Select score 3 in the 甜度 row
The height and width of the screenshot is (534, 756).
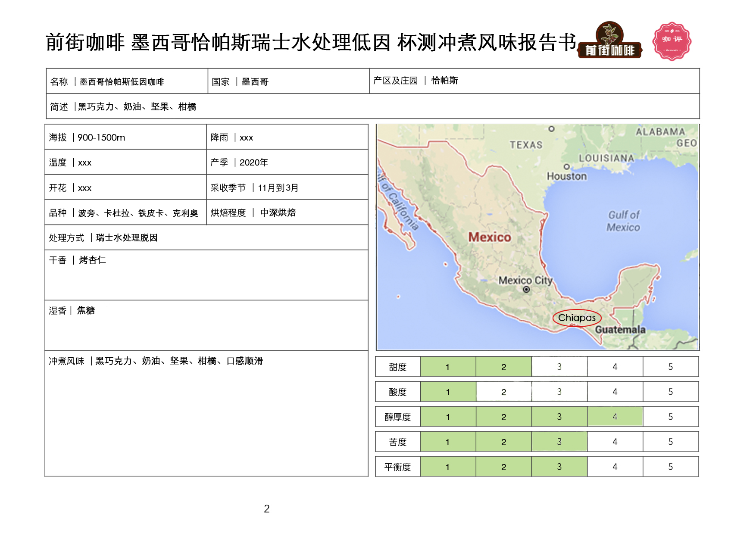[559, 367]
